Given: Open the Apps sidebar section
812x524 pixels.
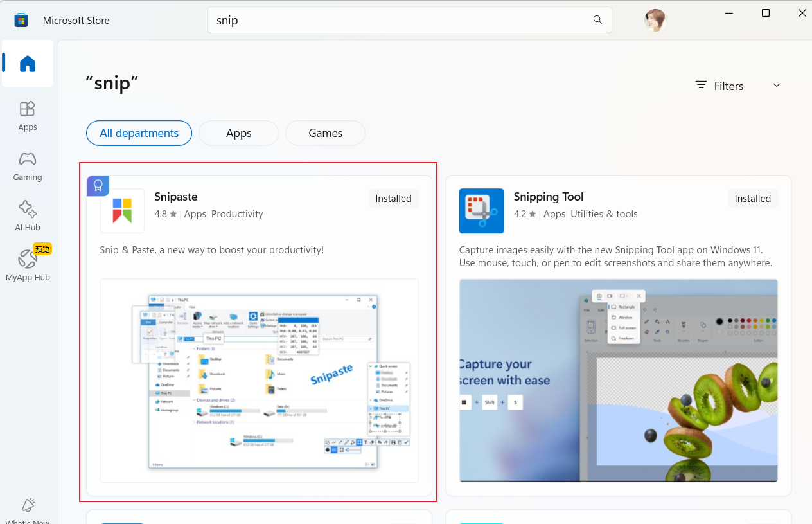Looking at the screenshot, I should point(28,116).
